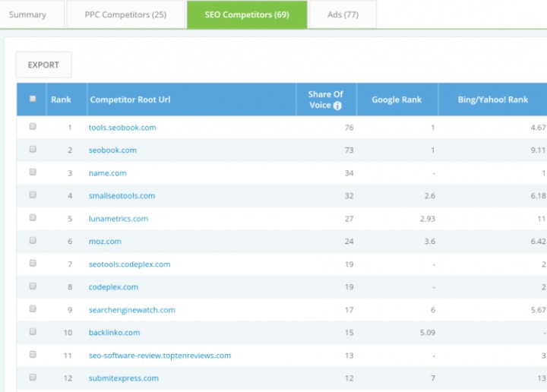
Task: Check the seotools.codeplex.com row checkbox
Action: pyautogui.click(x=33, y=263)
